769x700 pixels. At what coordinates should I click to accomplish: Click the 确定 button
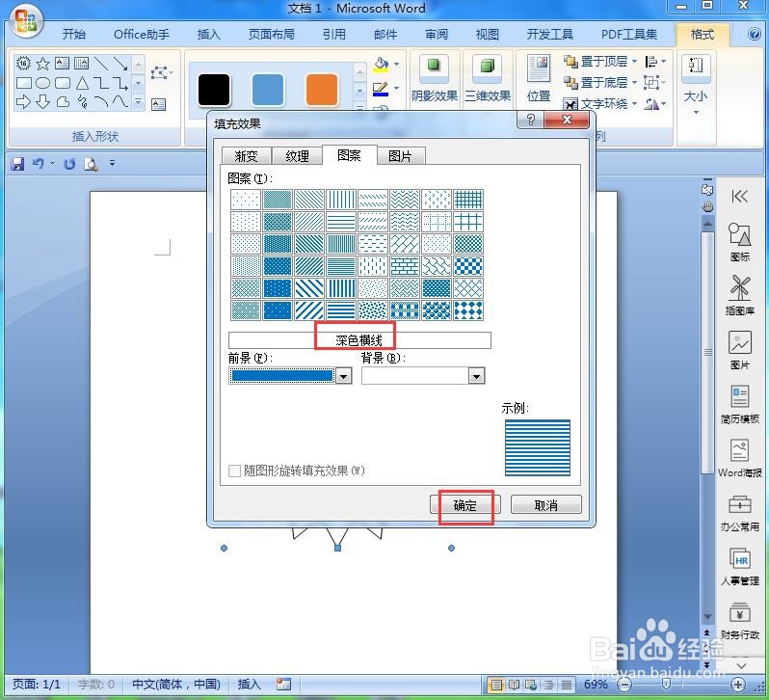pos(464,505)
